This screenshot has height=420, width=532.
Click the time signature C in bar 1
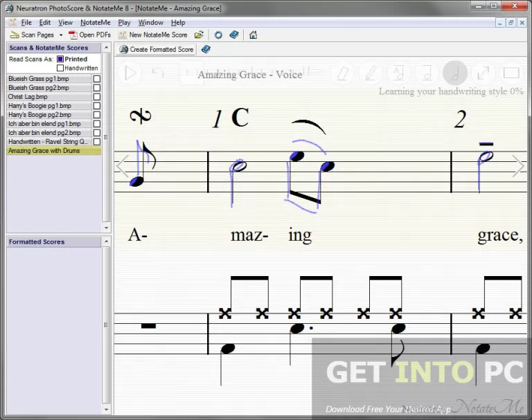pos(240,118)
